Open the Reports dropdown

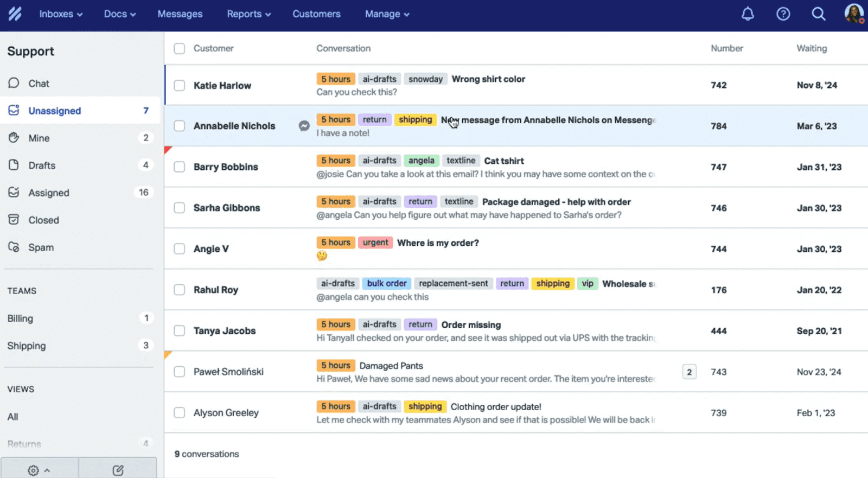(248, 14)
